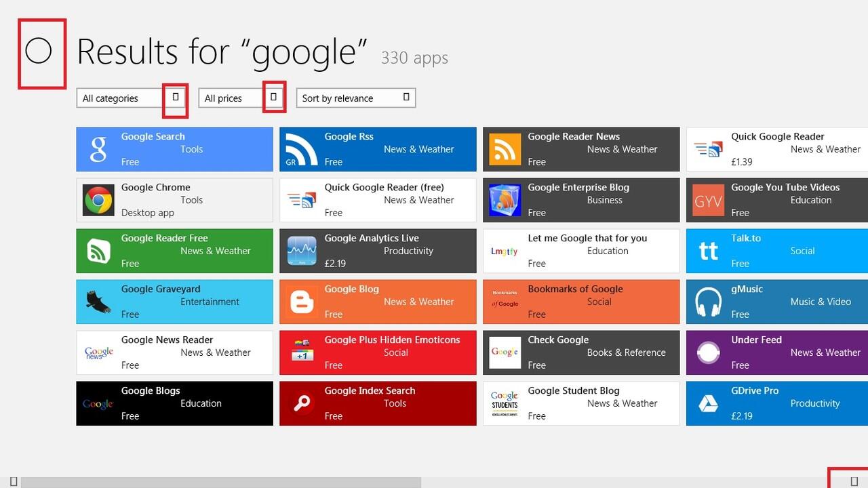Screen dimensions: 868x488
Task: Open the Sort by relevance dropdown
Action: pos(356,98)
